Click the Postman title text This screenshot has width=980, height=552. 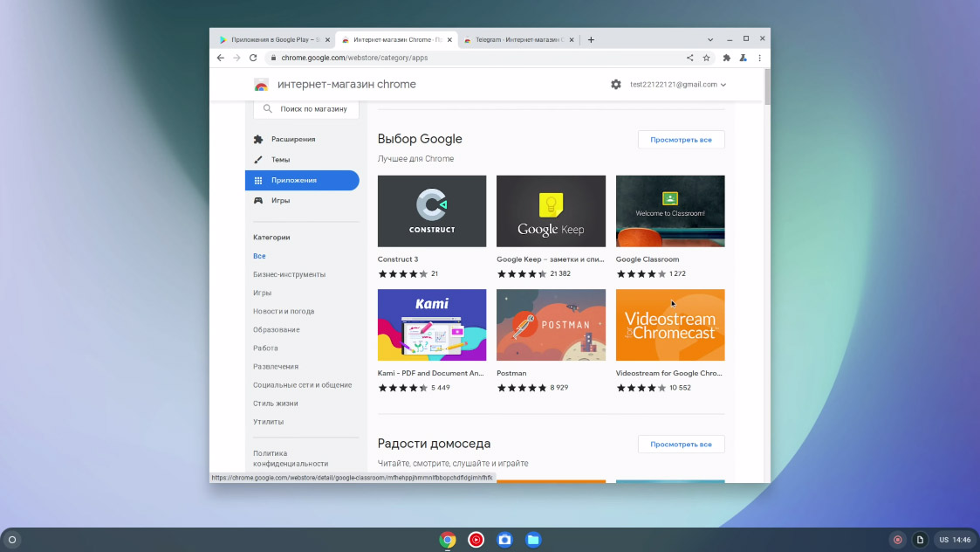pos(511,373)
